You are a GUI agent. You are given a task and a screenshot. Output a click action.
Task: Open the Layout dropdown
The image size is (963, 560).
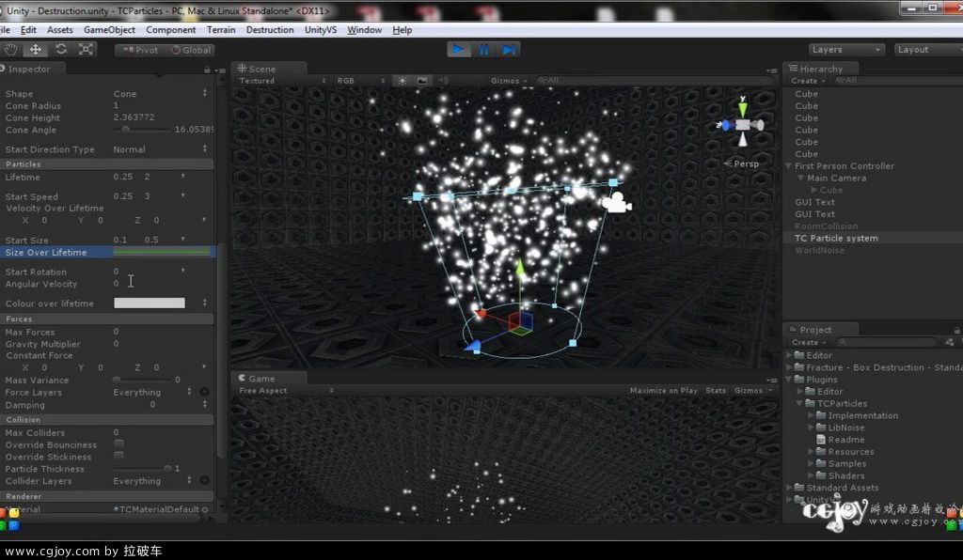928,50
